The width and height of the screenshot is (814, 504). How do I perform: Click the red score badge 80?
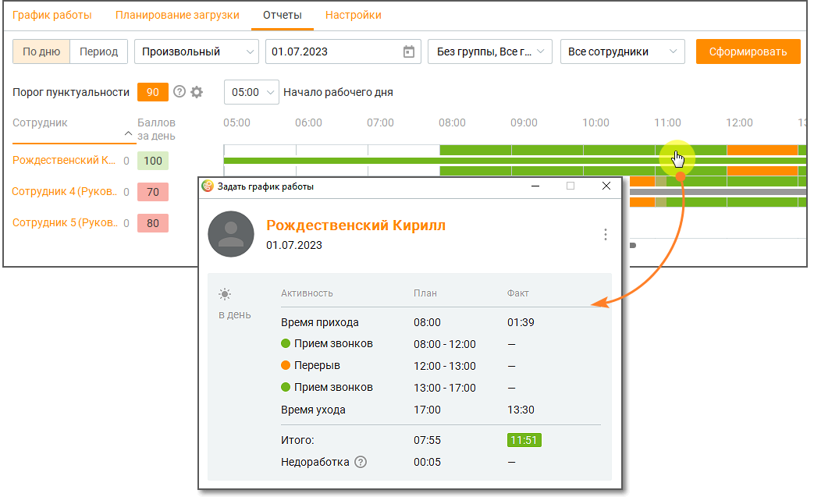pyautogui.click(x=153, y=223)
